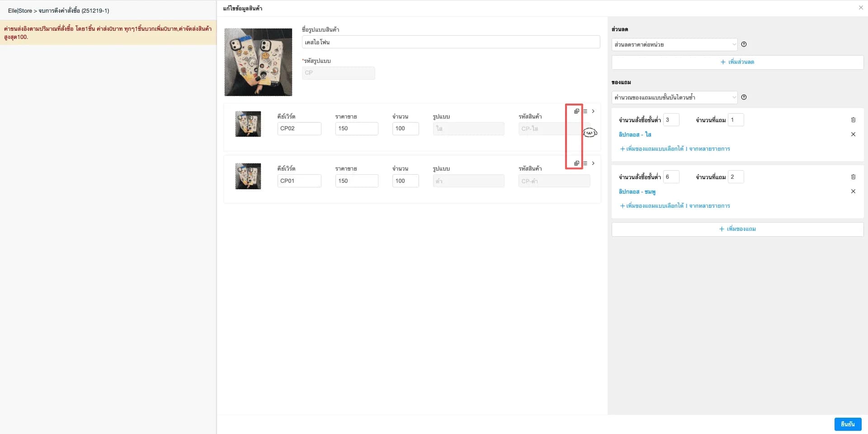Screen dimensions: 868x434
Task: Click the ยืนยัน confirm button
Action: 848,424
